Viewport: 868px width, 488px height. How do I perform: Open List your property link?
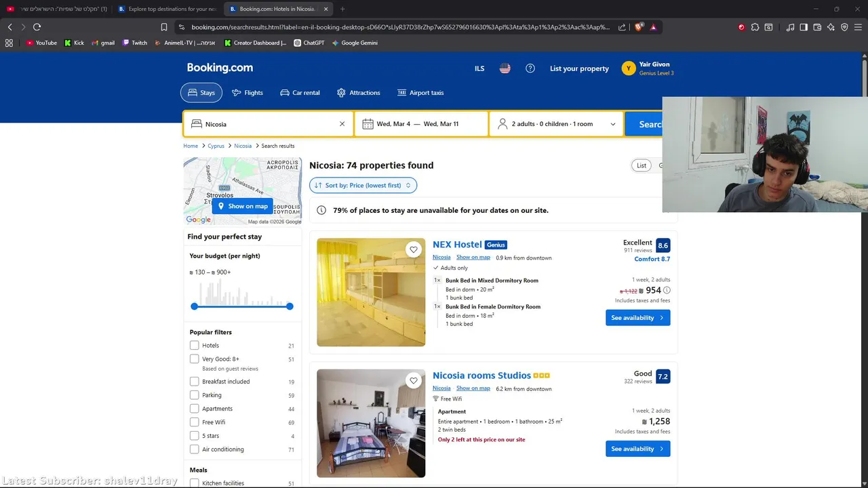[579, 68]
